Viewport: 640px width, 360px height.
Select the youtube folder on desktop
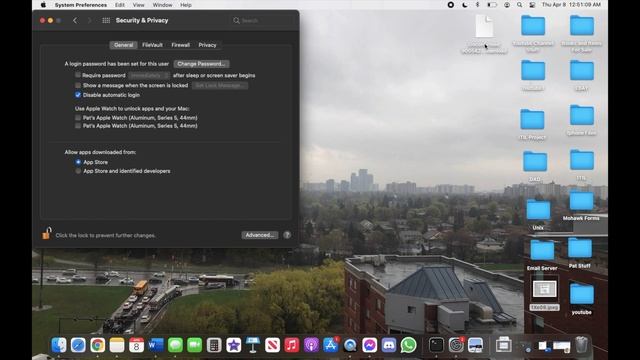point(582,299)
